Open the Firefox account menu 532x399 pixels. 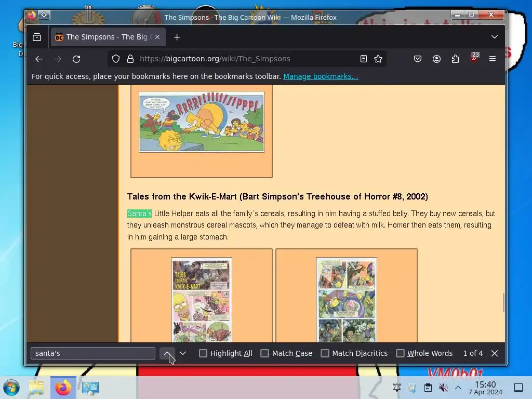point(436,59)
